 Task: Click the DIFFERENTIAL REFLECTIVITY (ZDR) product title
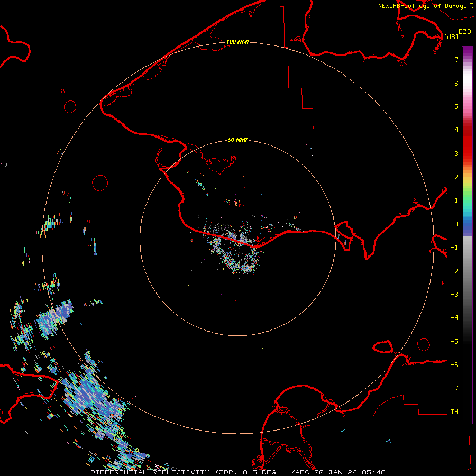[x=164, y=472]
